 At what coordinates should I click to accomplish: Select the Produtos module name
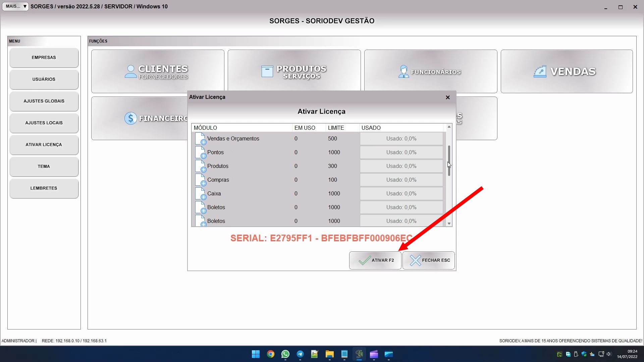[x=218, y=166]
